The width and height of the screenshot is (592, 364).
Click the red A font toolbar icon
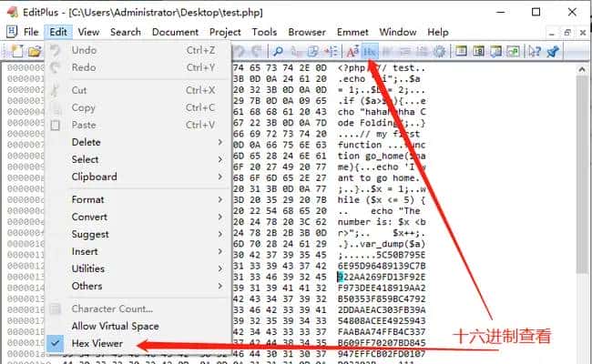[x=352, y=51]
